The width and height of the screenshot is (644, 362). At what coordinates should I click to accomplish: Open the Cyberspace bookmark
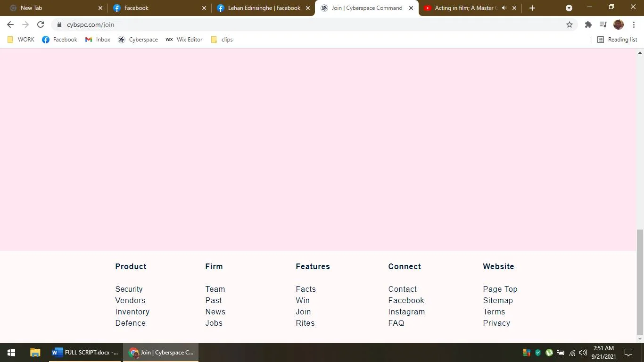pyautogui.click(x=138, y=40)
